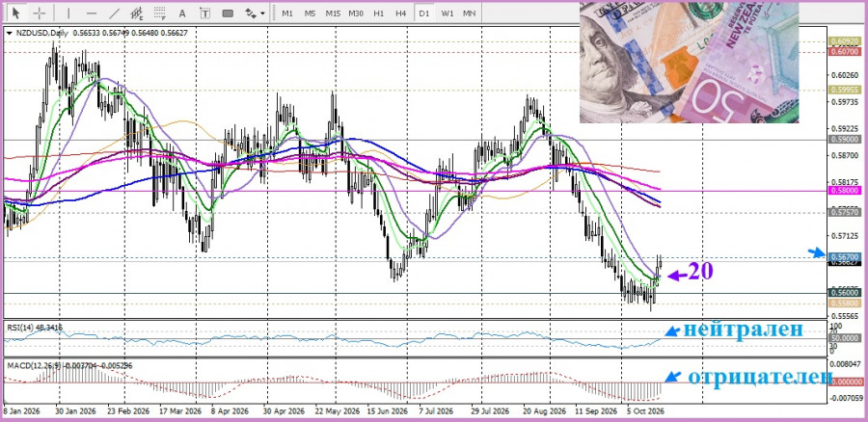Click the MACD 0.008047 scale value
868x422 pixels.
(x=845, y=365)
